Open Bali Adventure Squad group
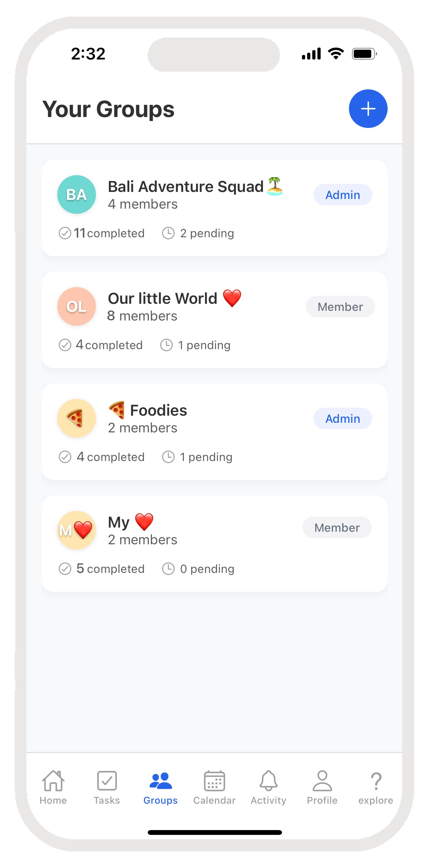The image size is (423, 868). 185,187
